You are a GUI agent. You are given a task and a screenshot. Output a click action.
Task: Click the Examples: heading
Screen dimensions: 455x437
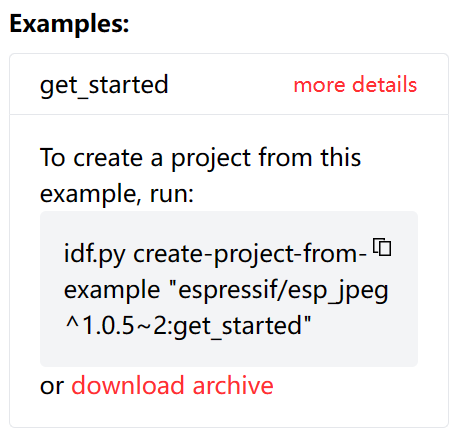pyautogui.click(x=69, y=24)
